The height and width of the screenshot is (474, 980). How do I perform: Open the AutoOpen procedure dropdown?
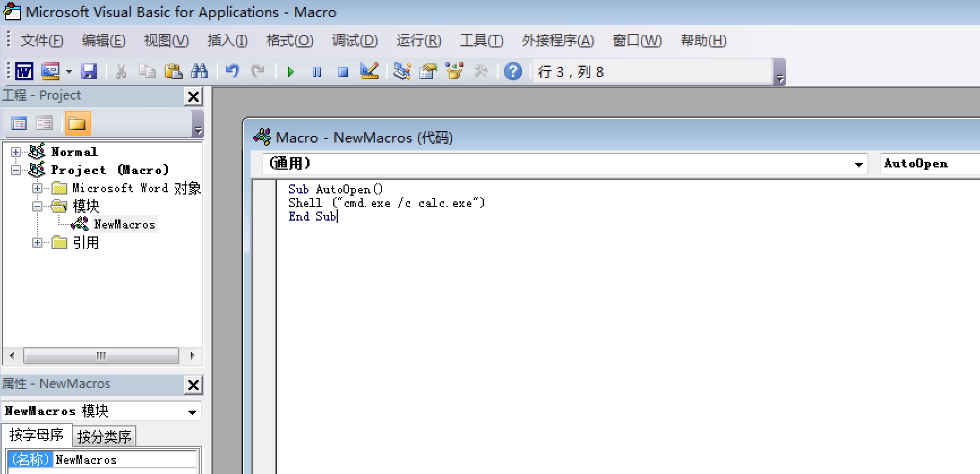[x=930, y=164]
